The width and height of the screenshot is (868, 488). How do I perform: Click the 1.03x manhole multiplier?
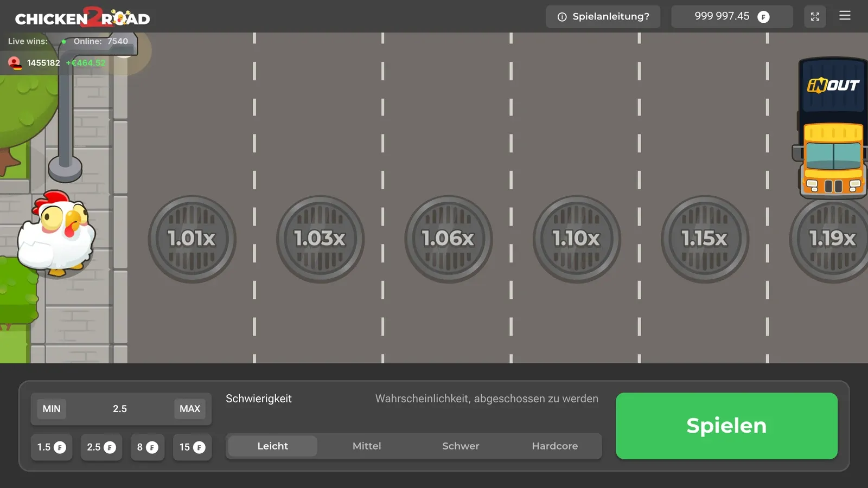[320, 239]
